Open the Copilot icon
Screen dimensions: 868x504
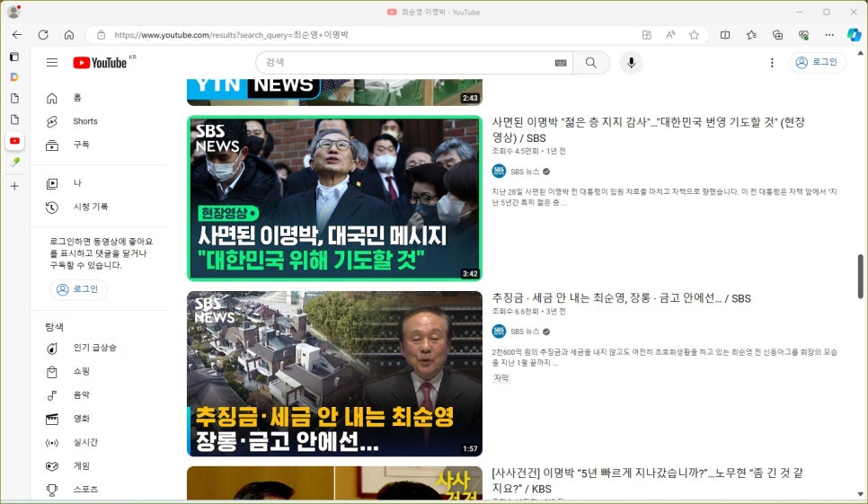[855, 35]
